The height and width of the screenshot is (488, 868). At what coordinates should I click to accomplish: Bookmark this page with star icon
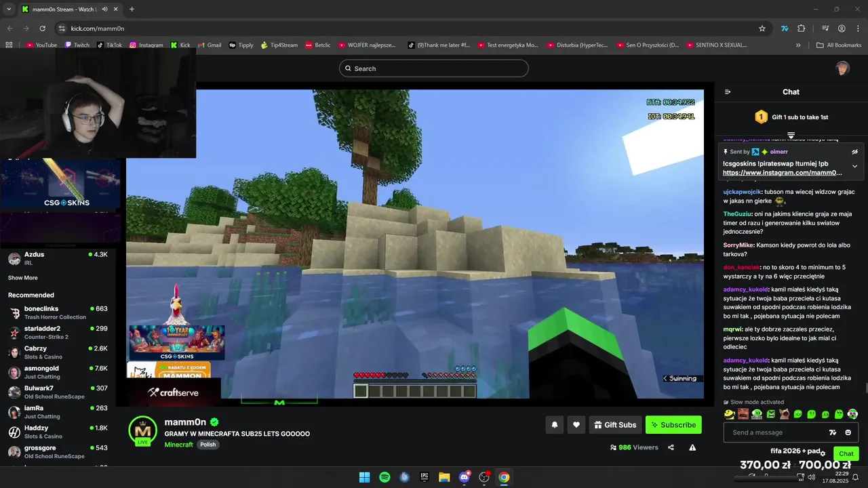[762, 28]
